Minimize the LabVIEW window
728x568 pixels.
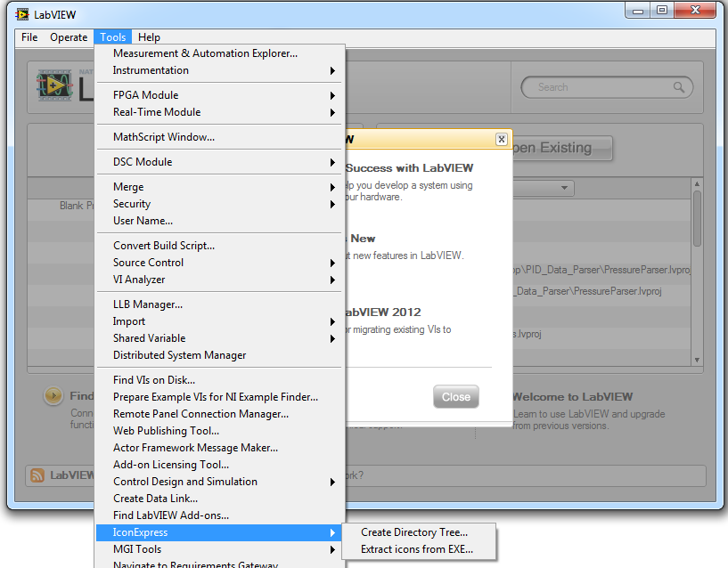[x=638, y=11]
